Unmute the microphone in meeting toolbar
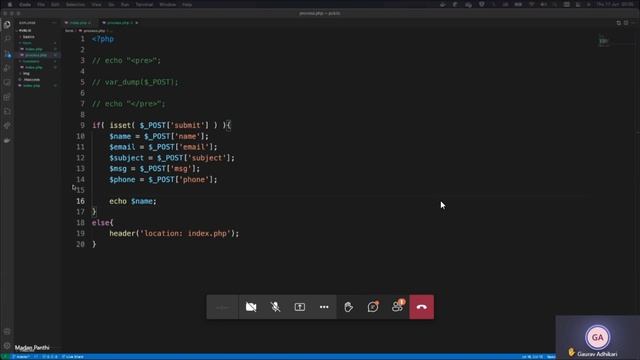Viewport: 640px width, 360px height. pyautogui.click(x=276, y=307)
